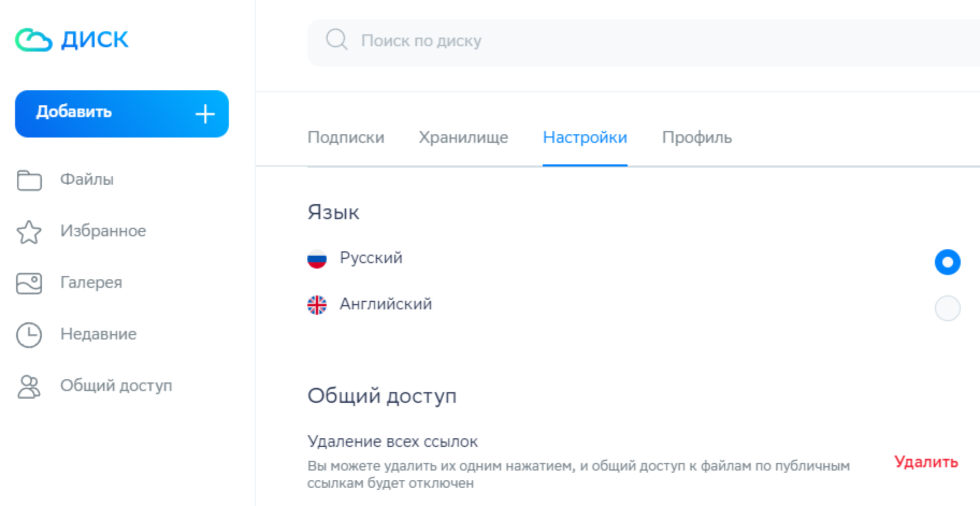Select the Английский language radio button

tap(947, 308)
